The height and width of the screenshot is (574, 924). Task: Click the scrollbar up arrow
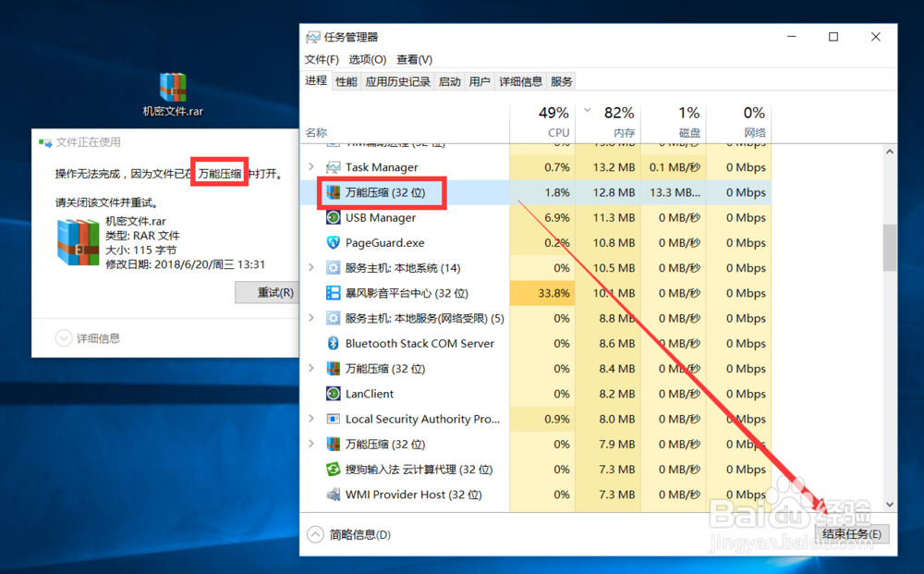coord(890,152)
